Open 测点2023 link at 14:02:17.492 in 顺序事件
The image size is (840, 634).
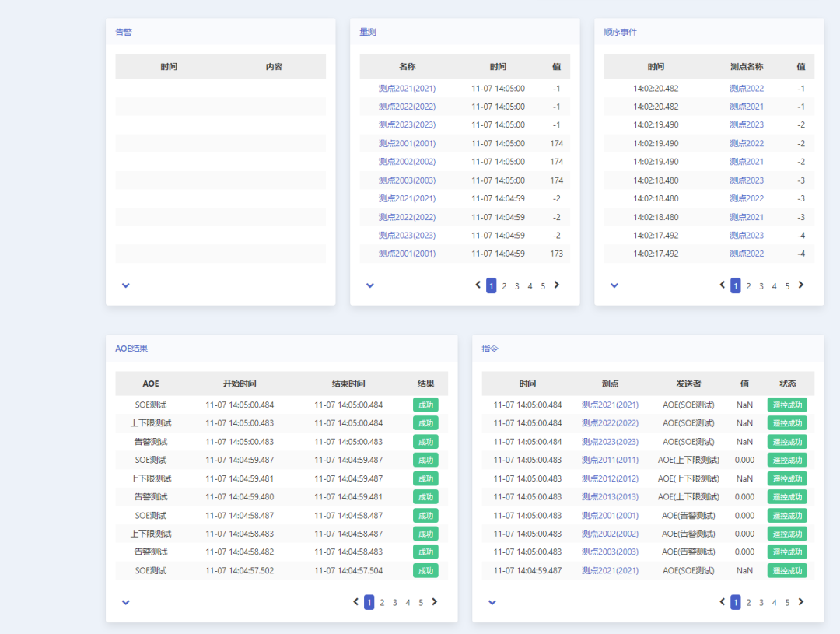(747, 235)
